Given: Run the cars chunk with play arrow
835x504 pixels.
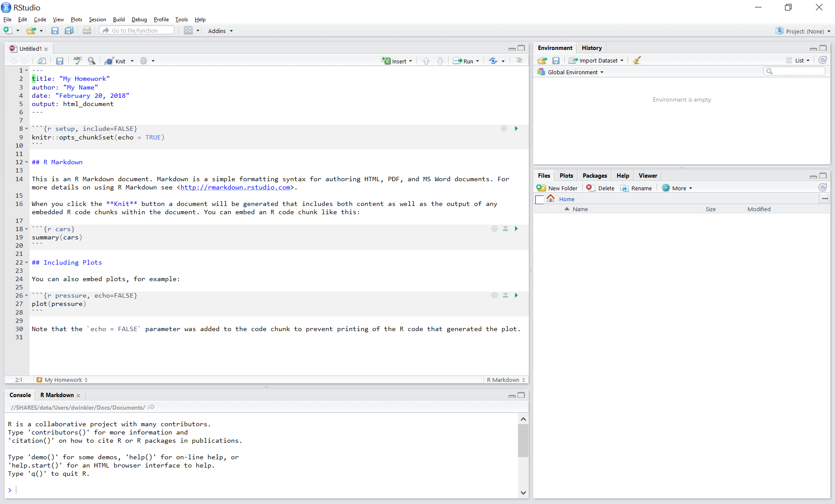Looking at the screenshot, I should (x=516, y=229).
